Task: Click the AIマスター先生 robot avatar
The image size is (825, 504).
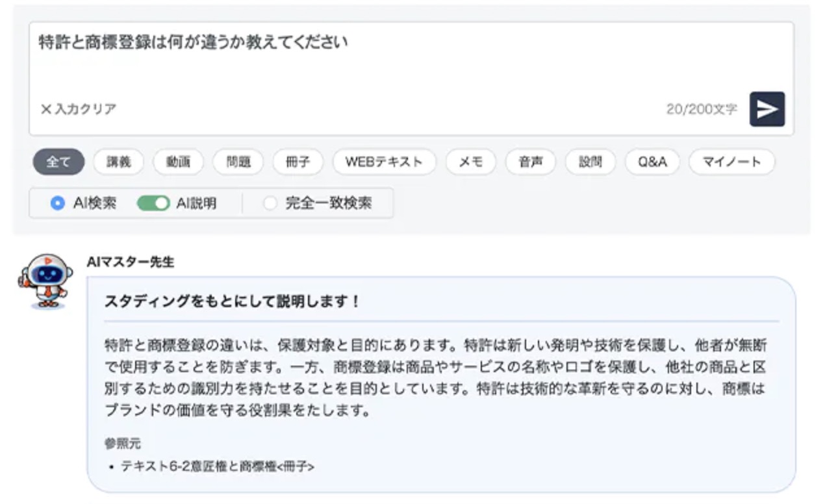Action: tap(45, 281)
